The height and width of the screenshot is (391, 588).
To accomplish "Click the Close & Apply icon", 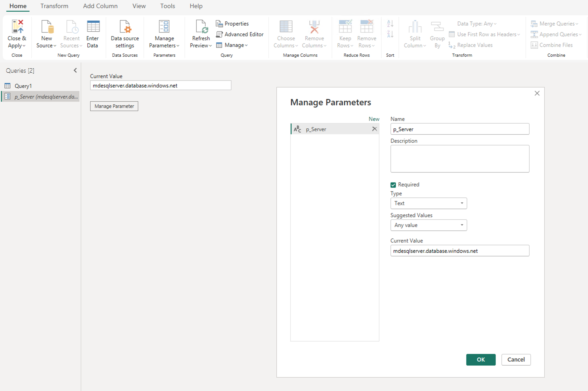I will click(x=17, y=27).
